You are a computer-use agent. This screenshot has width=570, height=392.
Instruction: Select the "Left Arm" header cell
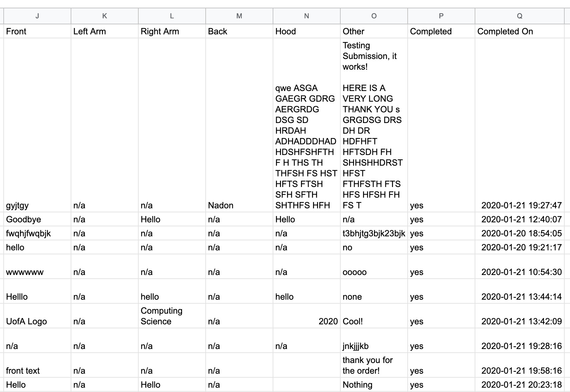pyautogui.click(x=105, y=31)
